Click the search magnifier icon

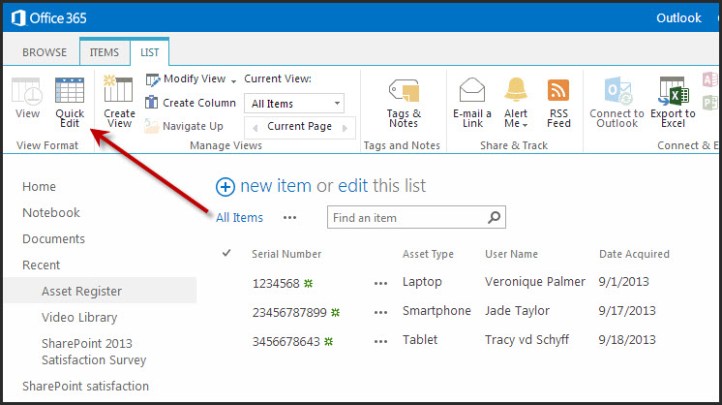(493, 217)
